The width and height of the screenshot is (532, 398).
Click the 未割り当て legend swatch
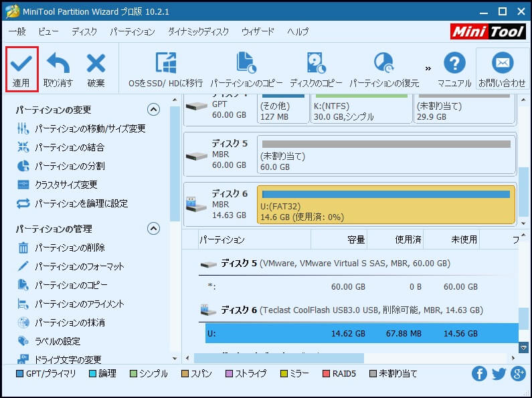coord(373,374)
